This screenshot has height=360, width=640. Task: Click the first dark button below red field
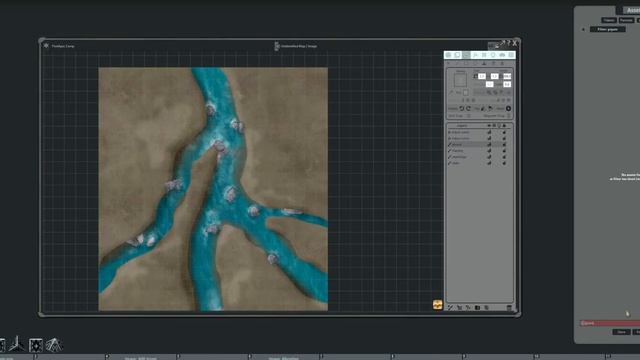(621, 332)
